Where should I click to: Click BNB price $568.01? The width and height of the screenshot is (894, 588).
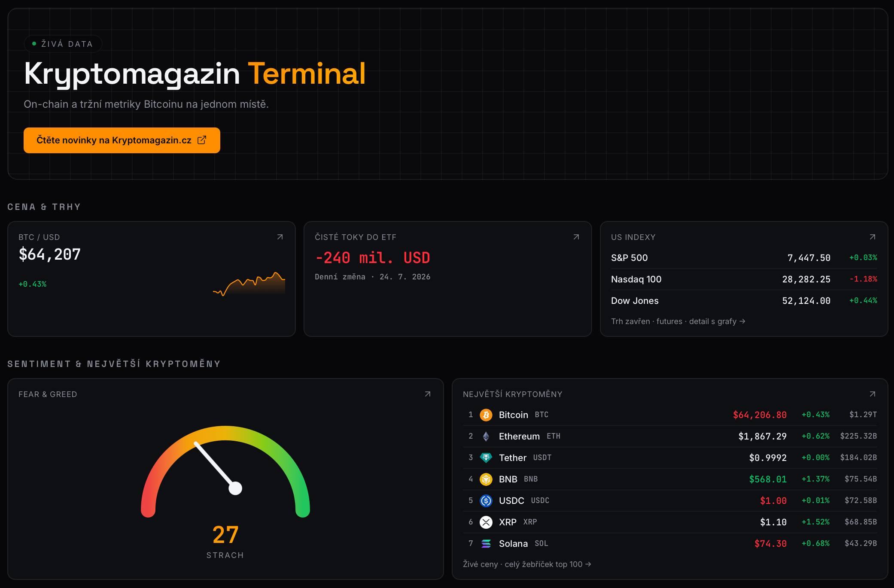pyautogui.click(x=768, y=479)
